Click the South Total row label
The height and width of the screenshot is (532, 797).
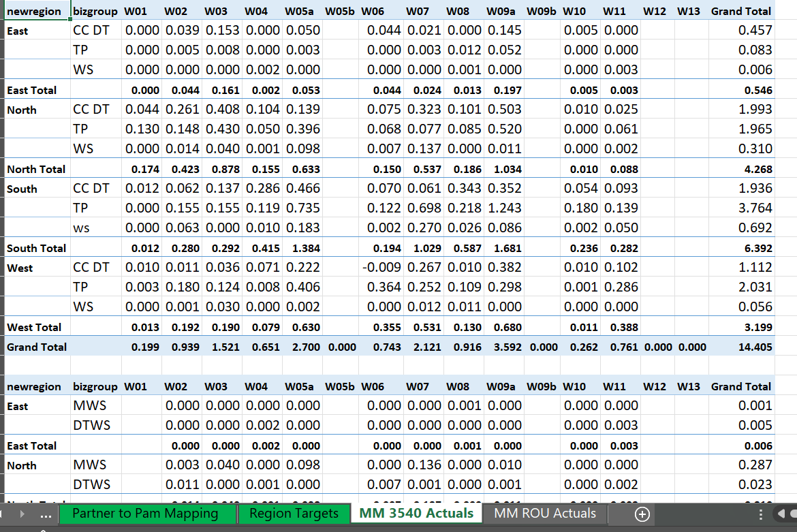click(36, 249)
